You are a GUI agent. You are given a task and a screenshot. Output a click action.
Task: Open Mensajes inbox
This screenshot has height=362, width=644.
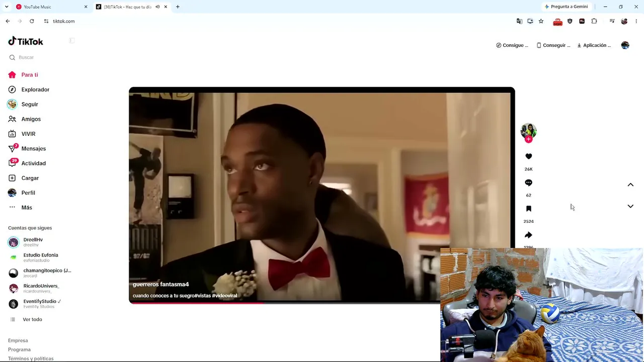point(33,148)
